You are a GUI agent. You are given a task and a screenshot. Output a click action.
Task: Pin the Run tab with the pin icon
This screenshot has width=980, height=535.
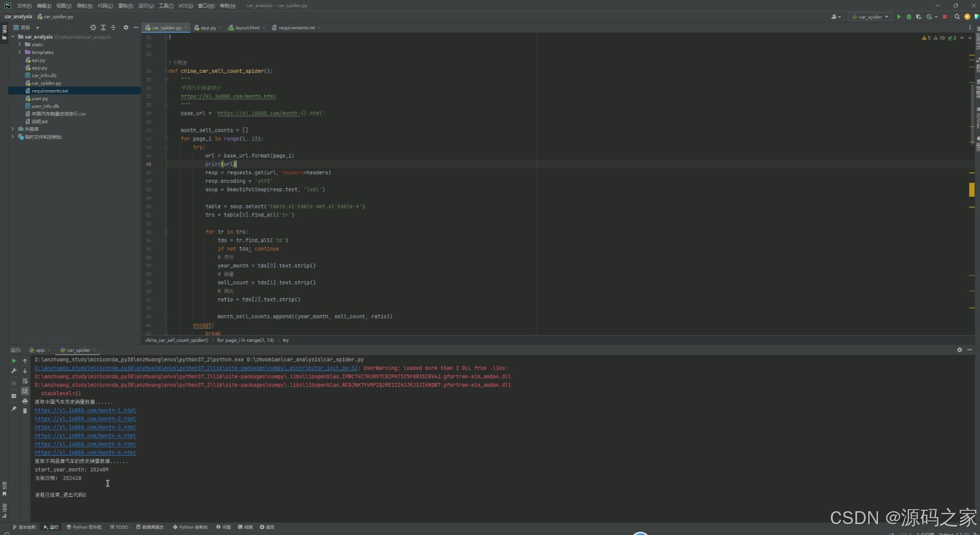coord(14,409)
